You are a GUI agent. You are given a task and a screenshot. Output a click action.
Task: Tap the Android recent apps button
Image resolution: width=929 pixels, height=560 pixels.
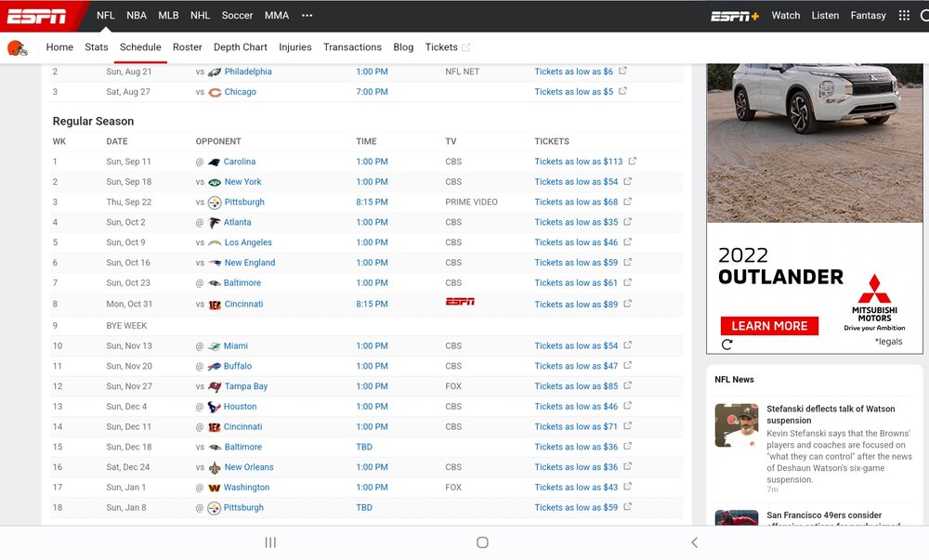coord(270,542)
